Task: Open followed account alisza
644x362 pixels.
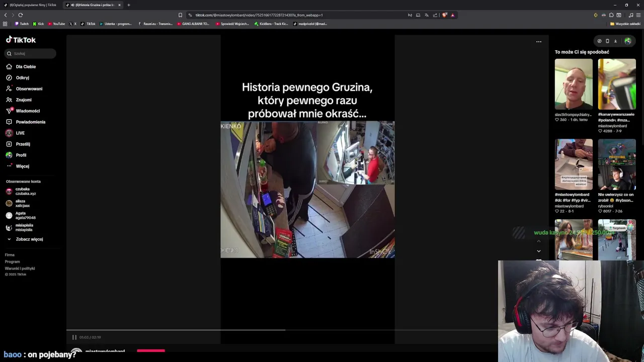Action: 23,203
